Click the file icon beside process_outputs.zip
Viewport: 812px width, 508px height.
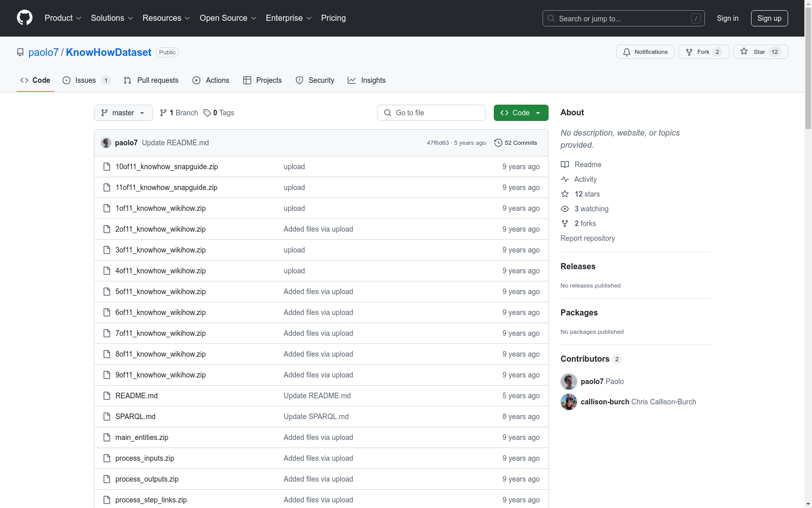coord(107,479)
